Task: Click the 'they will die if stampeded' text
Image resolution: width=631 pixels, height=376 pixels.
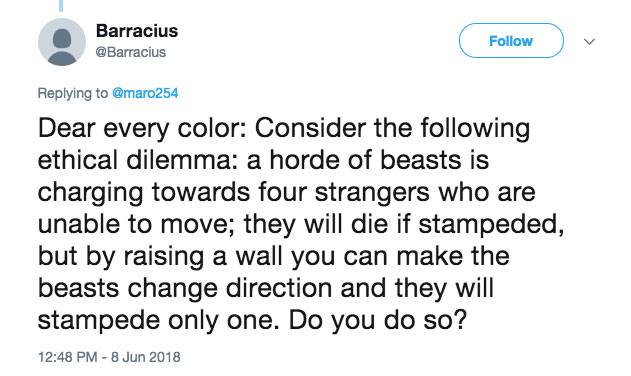Action: coord(403,225)
